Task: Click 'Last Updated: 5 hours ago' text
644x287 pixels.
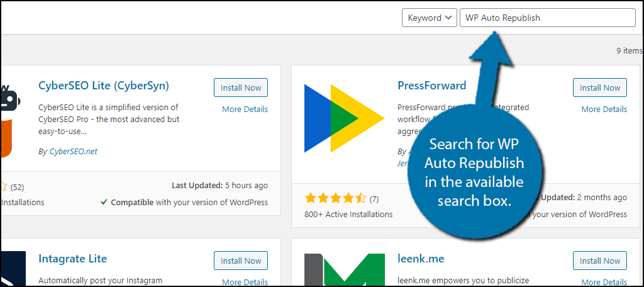Action: pos(219,186)
